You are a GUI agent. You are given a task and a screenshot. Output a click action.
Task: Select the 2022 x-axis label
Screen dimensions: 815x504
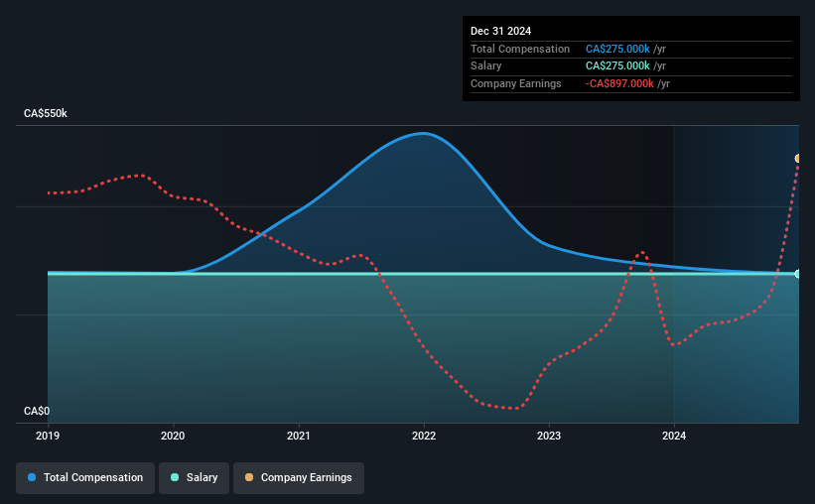[x=424, y=436]
